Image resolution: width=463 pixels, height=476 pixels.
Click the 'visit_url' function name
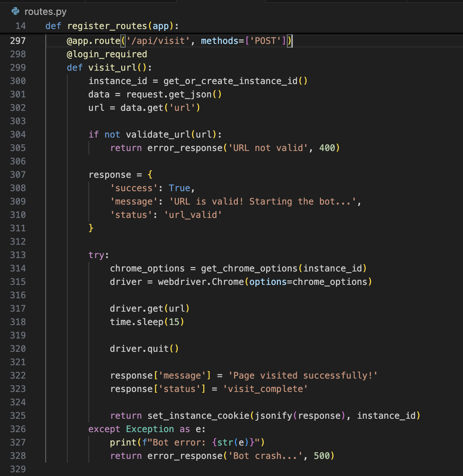113,68
